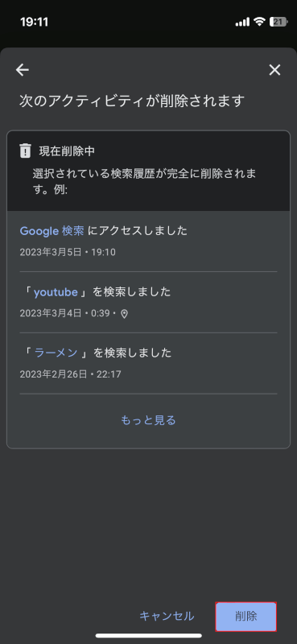
Task: Open the youtube search link
Action: click(x=56, y=292)
